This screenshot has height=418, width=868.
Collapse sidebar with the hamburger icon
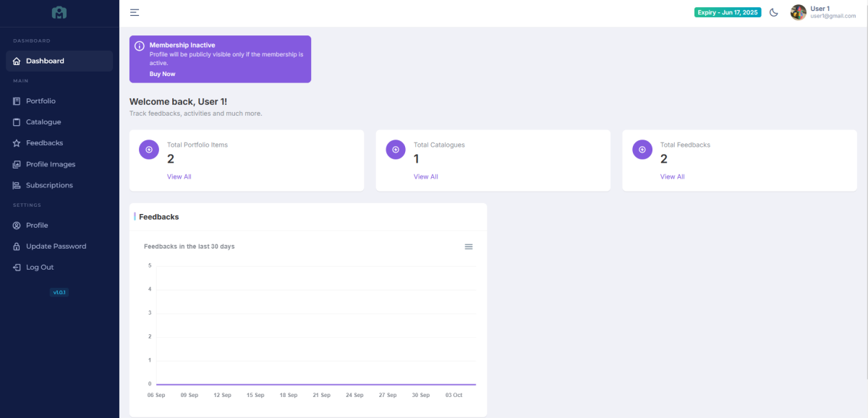[x=135, y=12]
